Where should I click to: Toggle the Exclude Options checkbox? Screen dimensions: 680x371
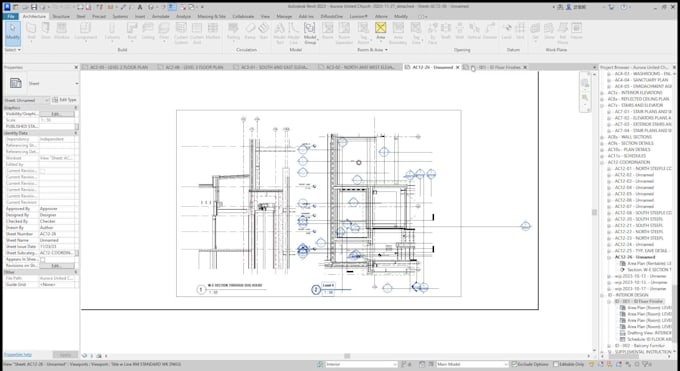tap(514, 364)
